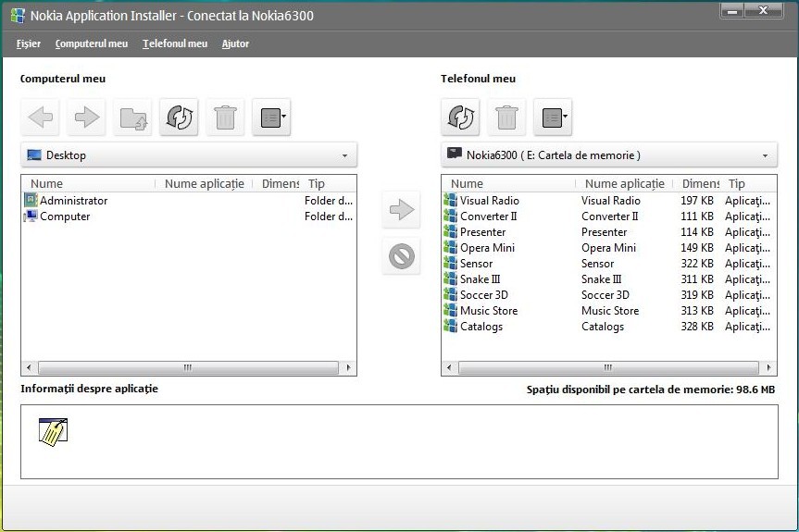Select the Music Store application icon
This screenshot has width=799, height=532.
point(450,311)
